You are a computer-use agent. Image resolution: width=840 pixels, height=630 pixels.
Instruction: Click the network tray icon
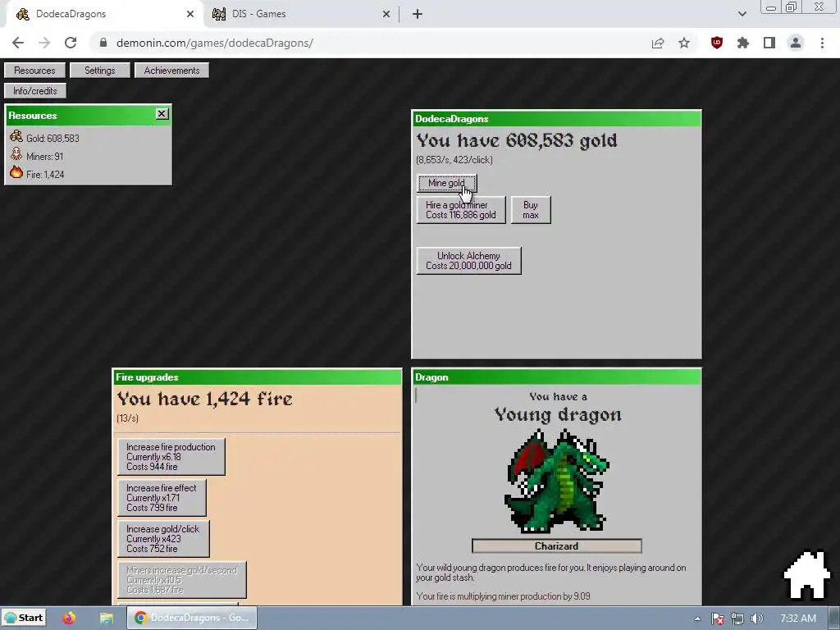tap(737, 619)
